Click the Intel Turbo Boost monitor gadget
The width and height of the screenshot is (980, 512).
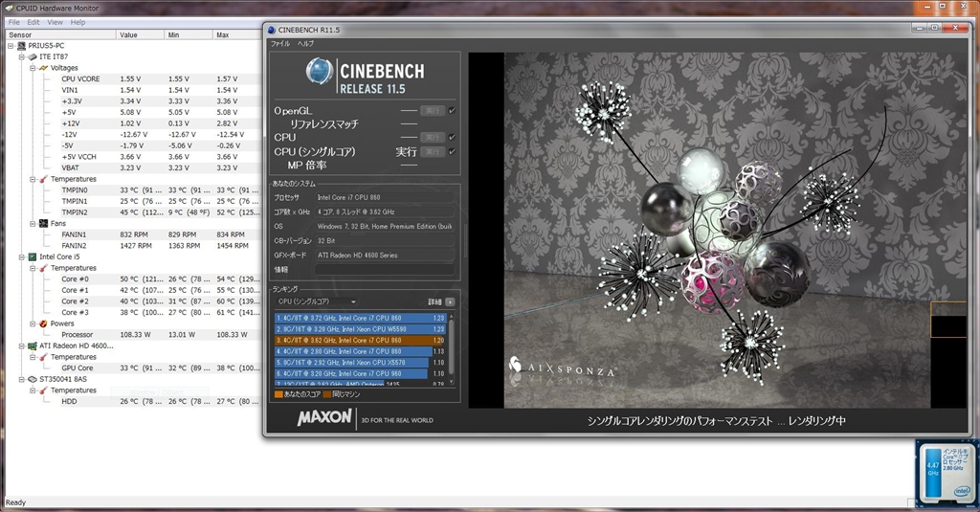coord(945,472)
